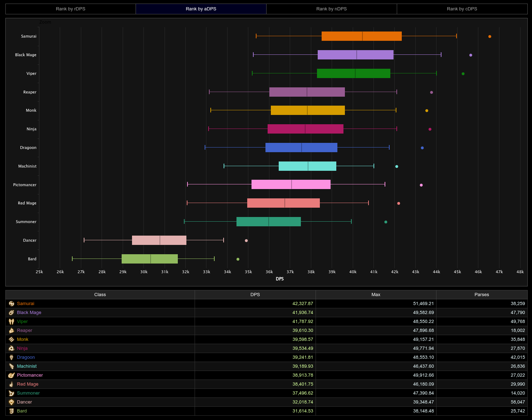This screenshot has height=420, width=532.
Task: Click the Pictomancer outlier dot
Action: pos(421,185)
